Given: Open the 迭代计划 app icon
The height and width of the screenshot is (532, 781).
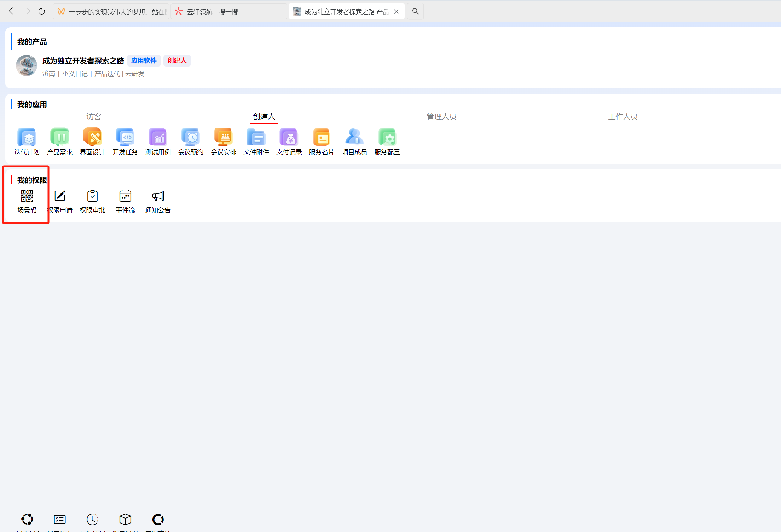Looking at the screenshot, I should (x=27, y=137).
